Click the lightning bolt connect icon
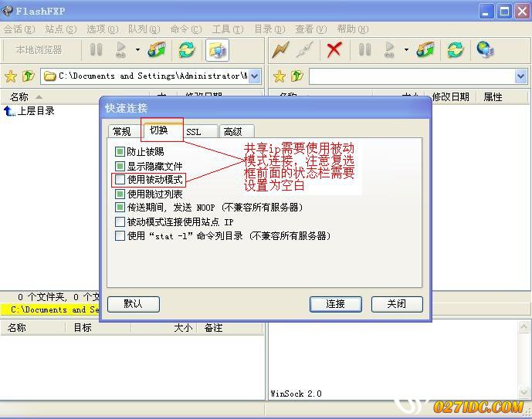 pos(280,50)
